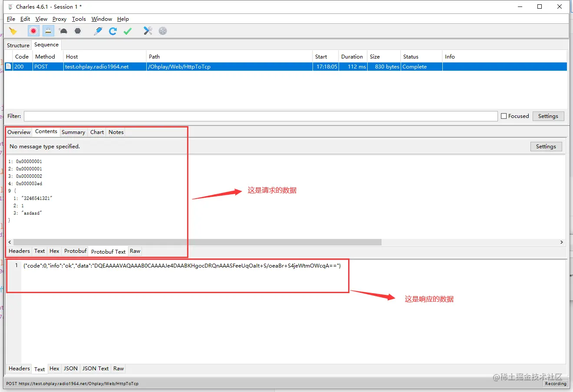
Task: Open the Notes tab
Action: click(x=116, y=132)
